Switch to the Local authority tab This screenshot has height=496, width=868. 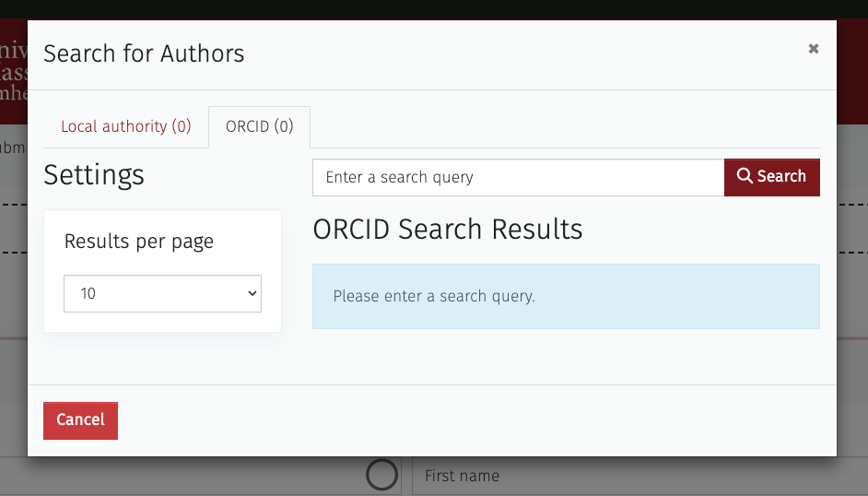[x=125, y=127]
